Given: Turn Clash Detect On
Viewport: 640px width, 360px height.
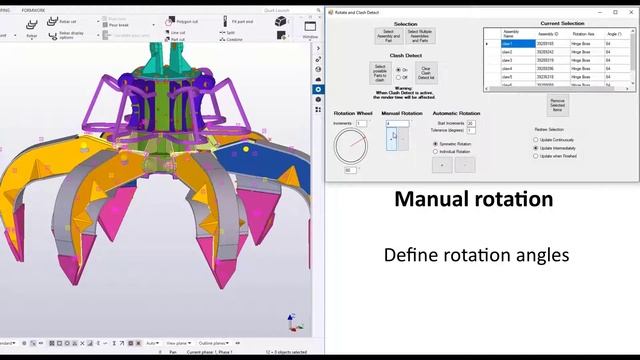Looking at the screenshot, I should tap(402, 70).
